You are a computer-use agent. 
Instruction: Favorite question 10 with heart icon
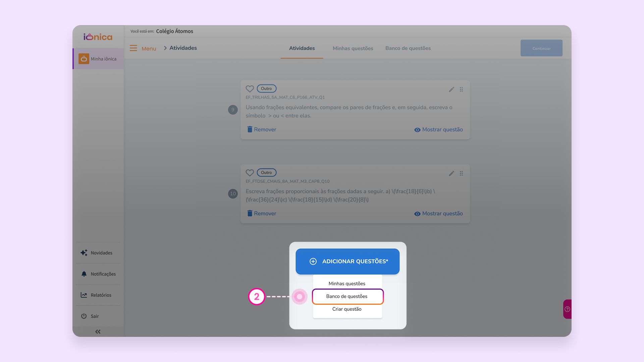click(x=250, y=173)
